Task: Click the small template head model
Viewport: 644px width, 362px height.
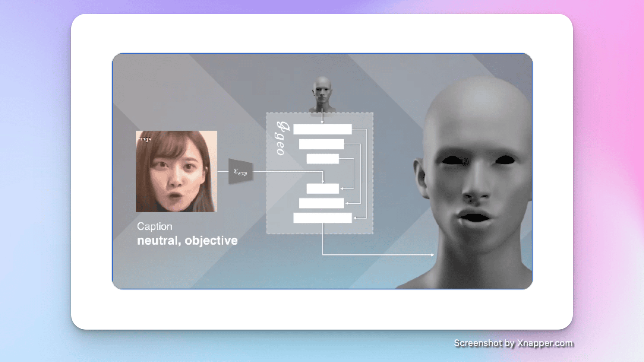Action: [322, 93]
